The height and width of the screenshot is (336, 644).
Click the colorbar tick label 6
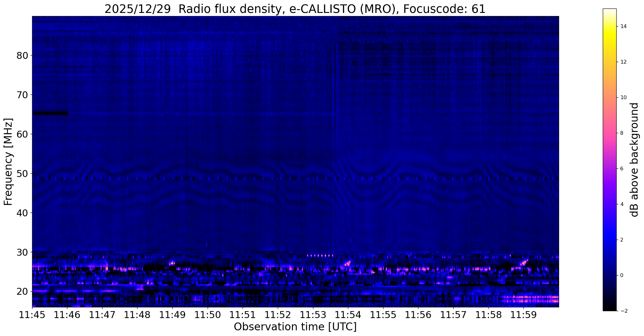point(622,169)
